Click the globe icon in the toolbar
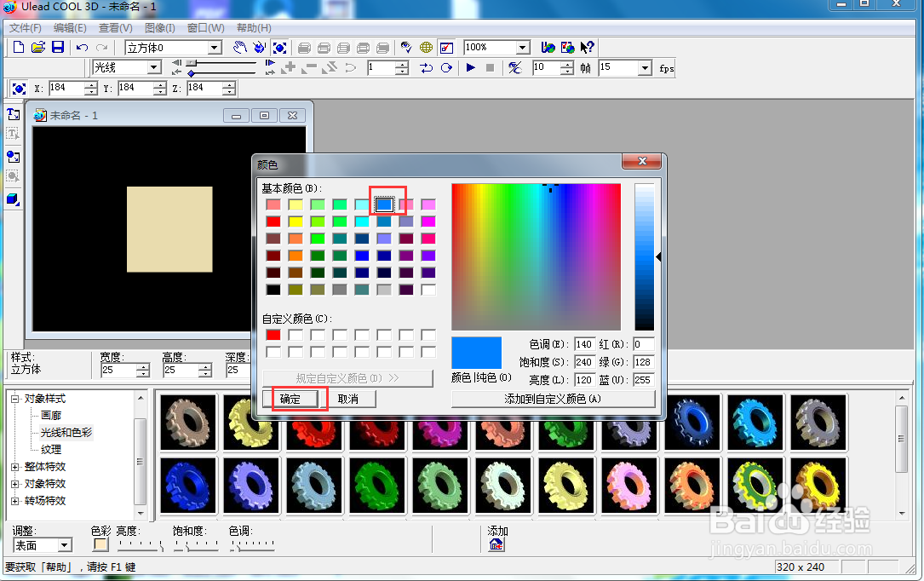Viewport: 924px width, 581px height. coord(426,47)
